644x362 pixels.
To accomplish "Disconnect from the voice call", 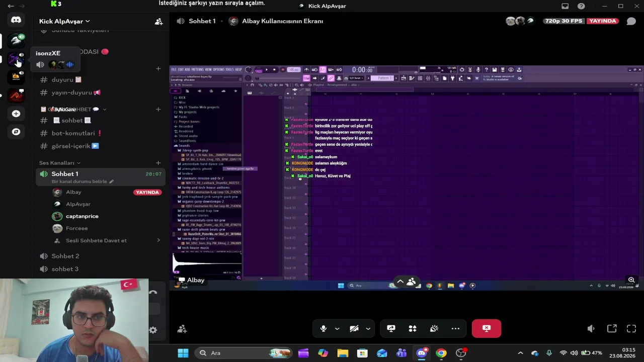I will (x=486, y=328).
